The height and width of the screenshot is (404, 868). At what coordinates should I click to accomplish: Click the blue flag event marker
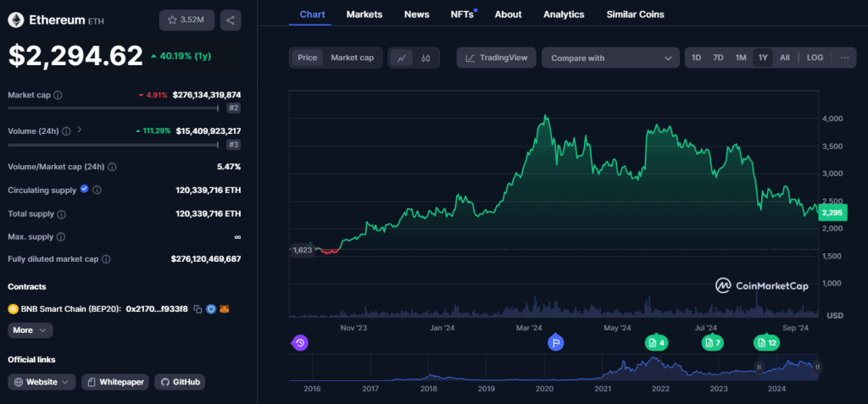point(556,343)
